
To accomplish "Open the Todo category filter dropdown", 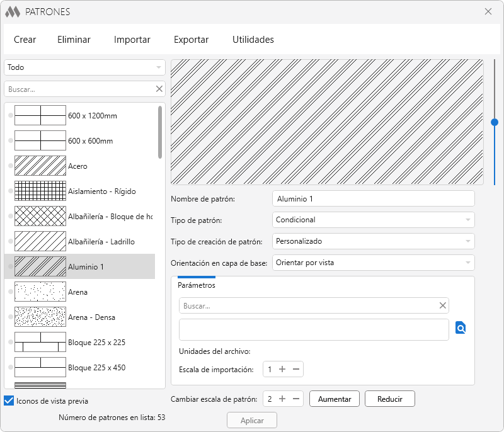I will (x=84, y=67).
